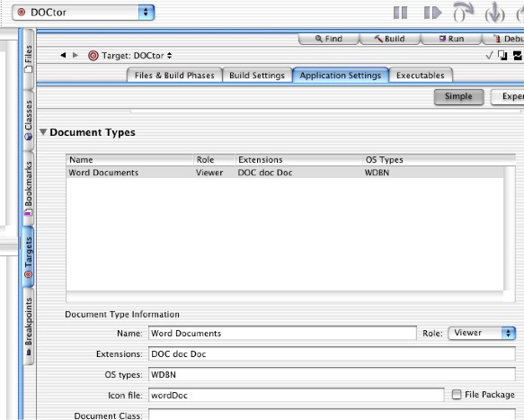Enable the File Package checkbox
The image size is (524, 420).
(x=457, y=395)
